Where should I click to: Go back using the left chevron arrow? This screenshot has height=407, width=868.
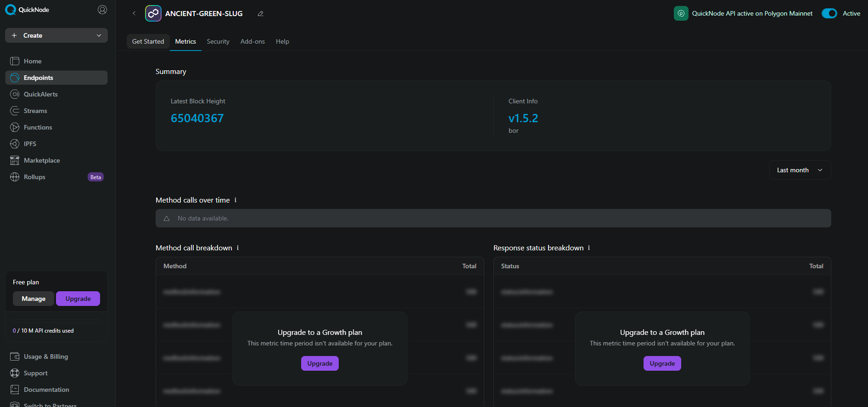pyautogui.click(x=134, y=13)
